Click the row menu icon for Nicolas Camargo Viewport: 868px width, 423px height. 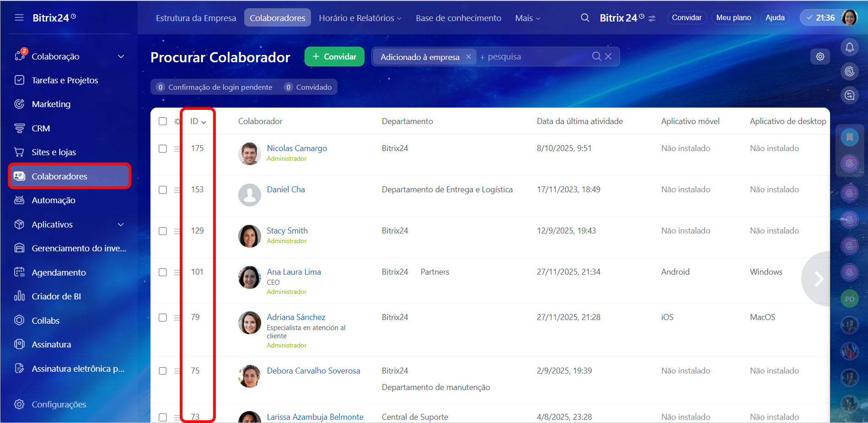pyautogui.click(x=177, y=149)
